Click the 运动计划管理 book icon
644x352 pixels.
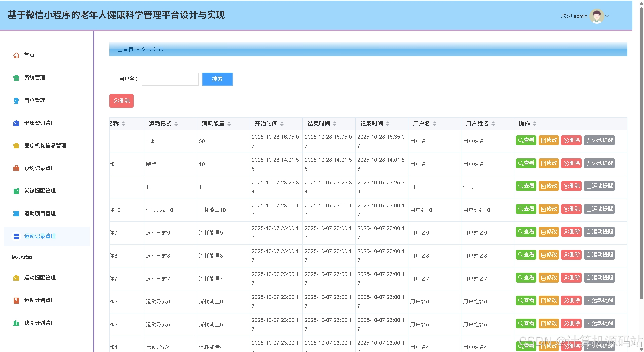point(16,300)
